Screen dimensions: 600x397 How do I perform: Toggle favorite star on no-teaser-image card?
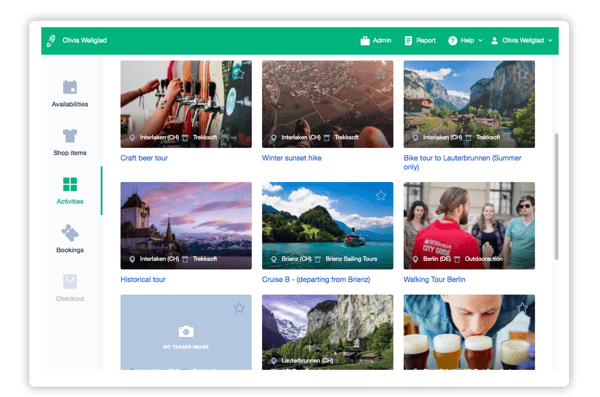click(x=239, y=308)
